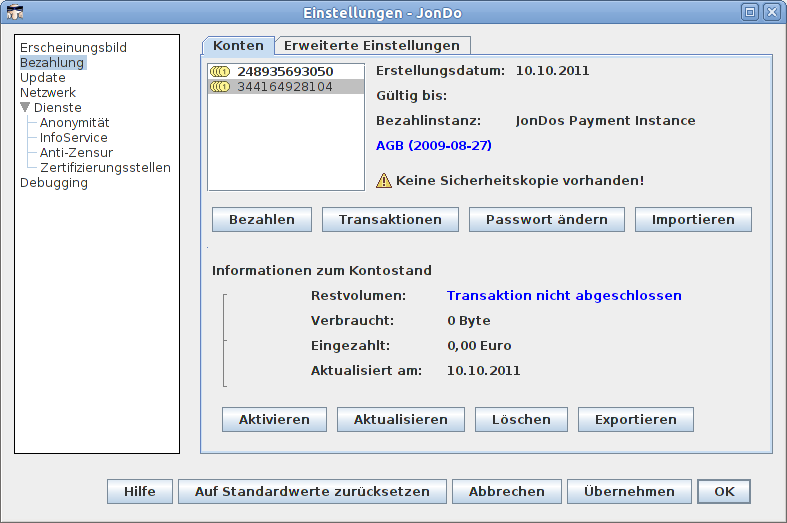787x523 pixels.
Task: Click the Passwort ändern button
Action: pos(547,219)
